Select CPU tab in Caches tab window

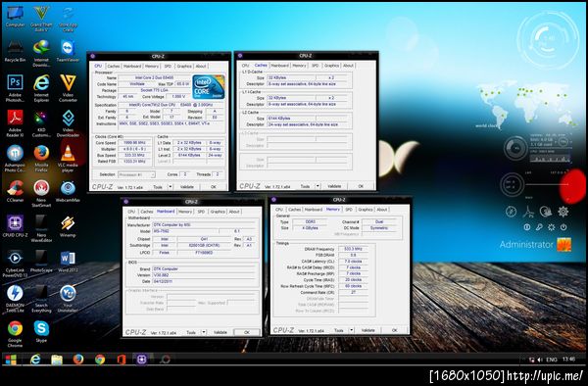[x=245, y=66]
